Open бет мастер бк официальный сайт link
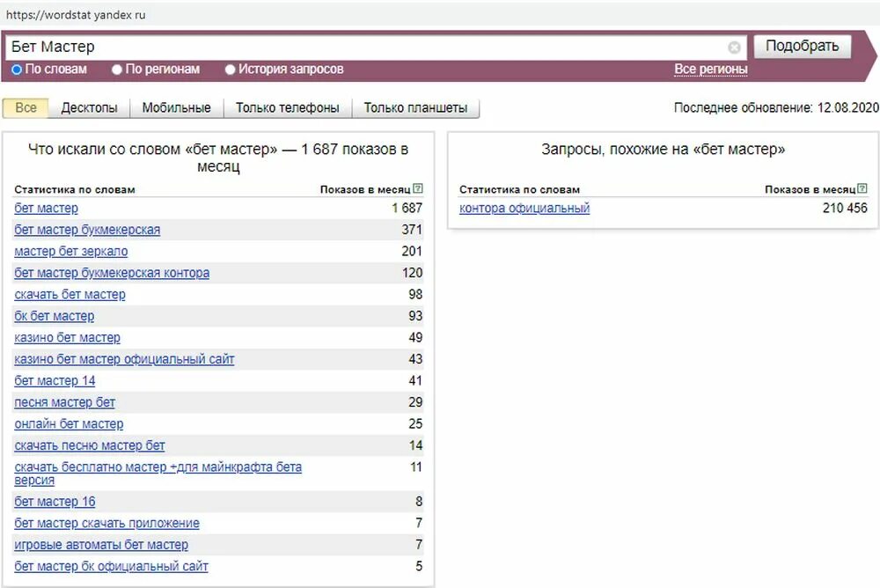The height and width of the screenshot is (588, 880). coord(111,567)
